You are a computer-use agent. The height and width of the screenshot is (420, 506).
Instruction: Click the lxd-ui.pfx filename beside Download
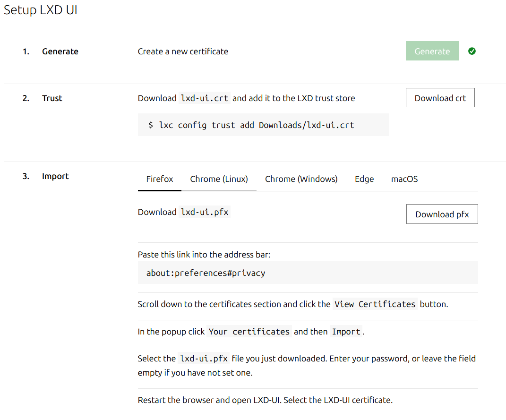coord(204,212)
